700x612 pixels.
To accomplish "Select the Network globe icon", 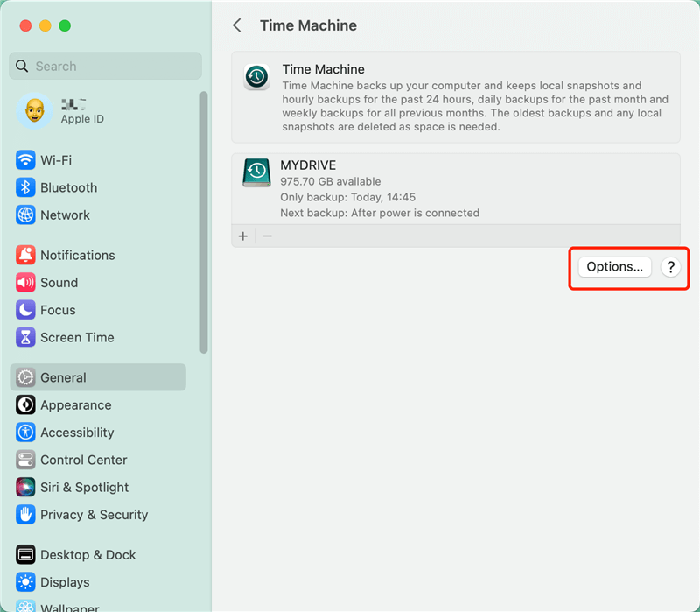I will [25, 215].
